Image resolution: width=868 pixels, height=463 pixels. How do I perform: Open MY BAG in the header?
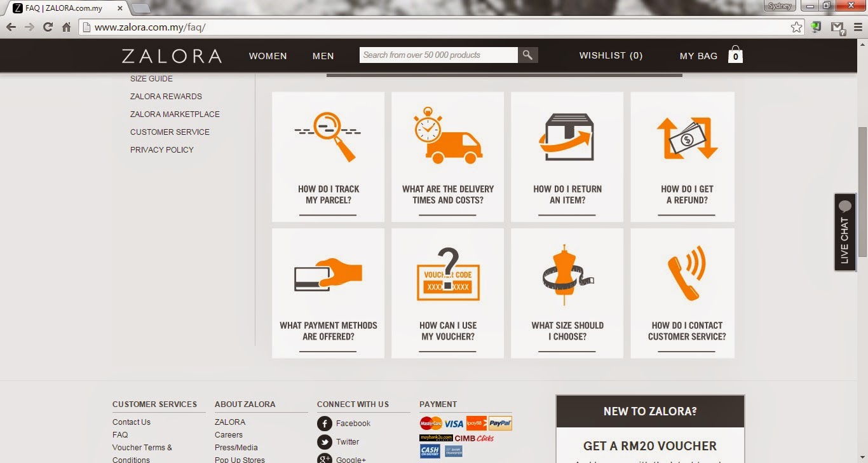tap(698, 56)
